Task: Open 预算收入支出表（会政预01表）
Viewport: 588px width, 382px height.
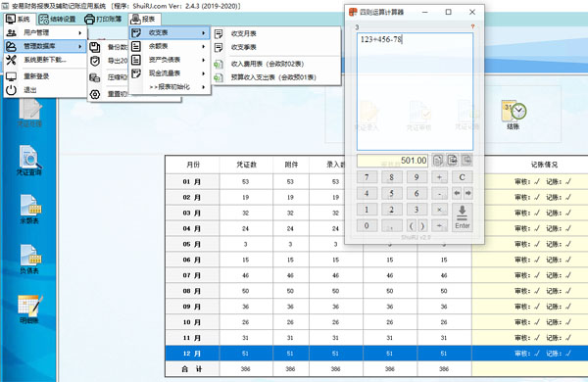Action: [273, 77]
